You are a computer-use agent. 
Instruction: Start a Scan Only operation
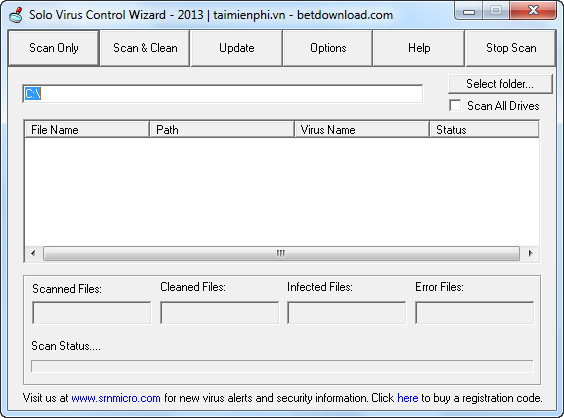click(x=54, y=48)
